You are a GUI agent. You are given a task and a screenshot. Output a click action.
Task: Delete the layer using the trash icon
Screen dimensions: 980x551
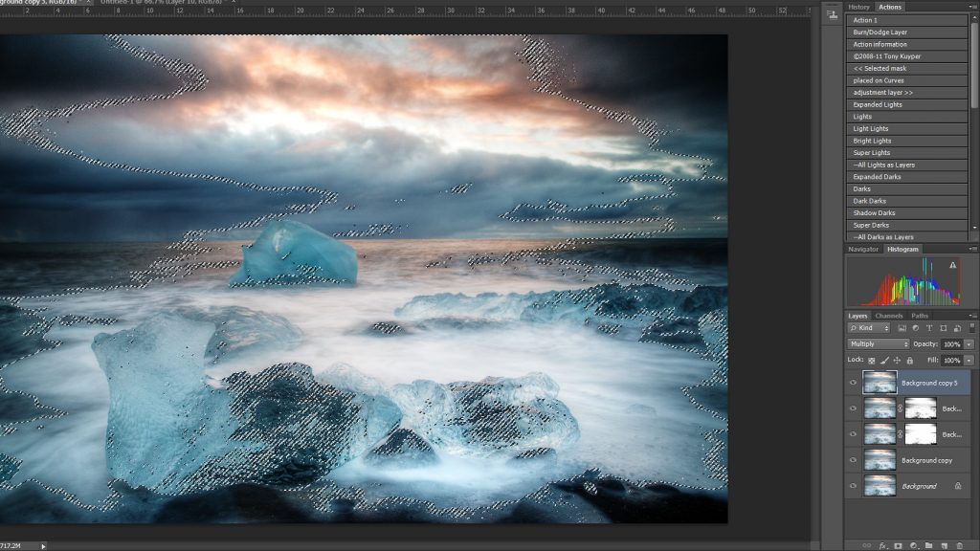(959, 545)
